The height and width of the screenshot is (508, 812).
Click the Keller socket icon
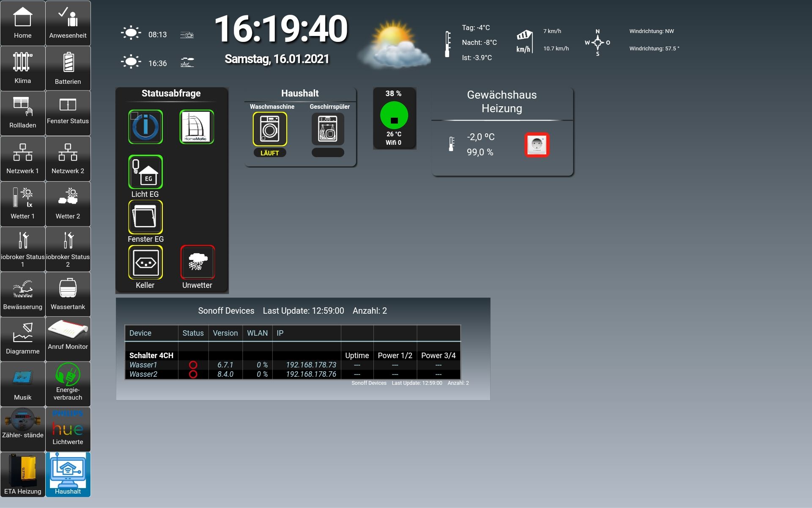tap(145, 262)
